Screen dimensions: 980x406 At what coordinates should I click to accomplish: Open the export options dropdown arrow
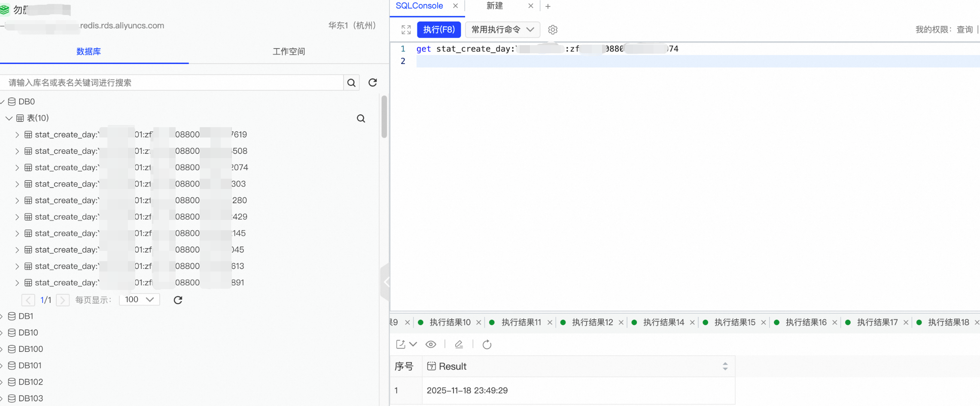[413, 344]
